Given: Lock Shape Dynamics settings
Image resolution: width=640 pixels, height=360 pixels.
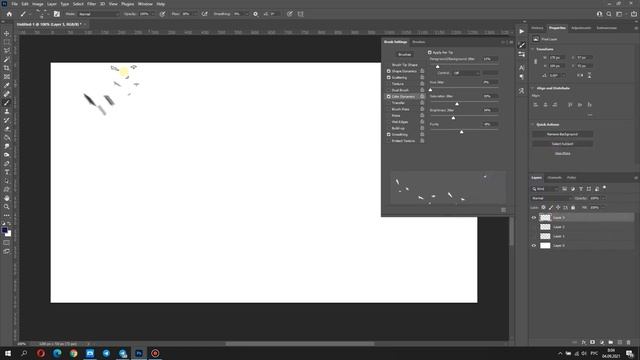Looking at the screenshot, I should (x=422, y=71).
